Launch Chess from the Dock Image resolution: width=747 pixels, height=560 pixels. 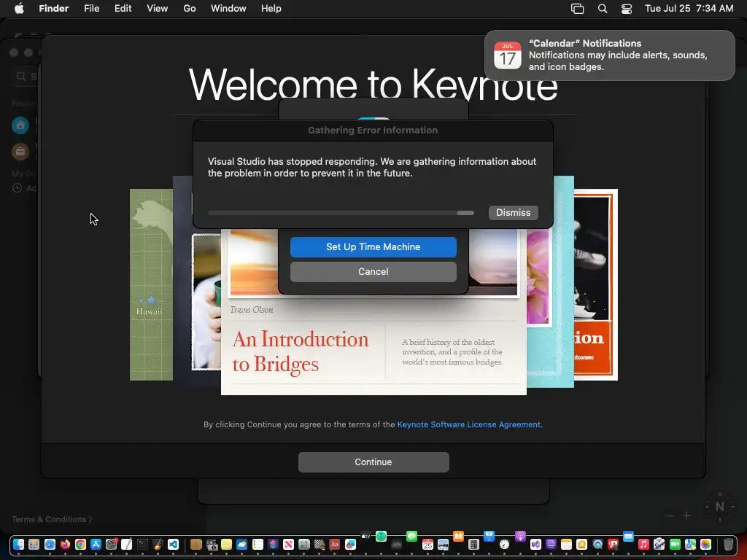pyautogui.click(x=320, y=544)
